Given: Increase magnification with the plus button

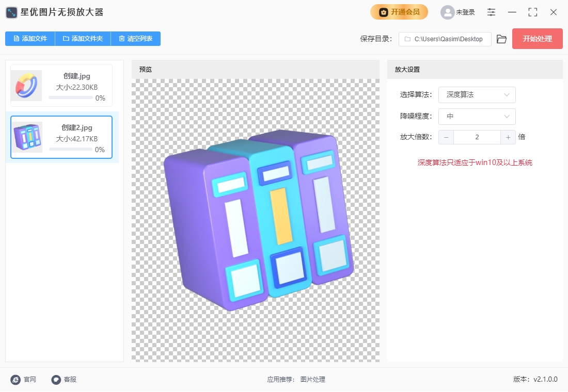Looking at the screenshot, I should tap(508, 137).
